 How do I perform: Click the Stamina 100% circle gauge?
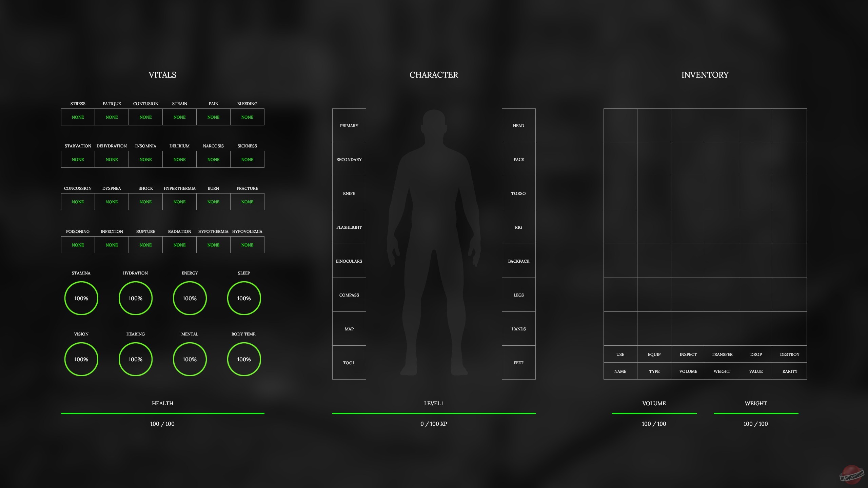(x=81, y=298)
